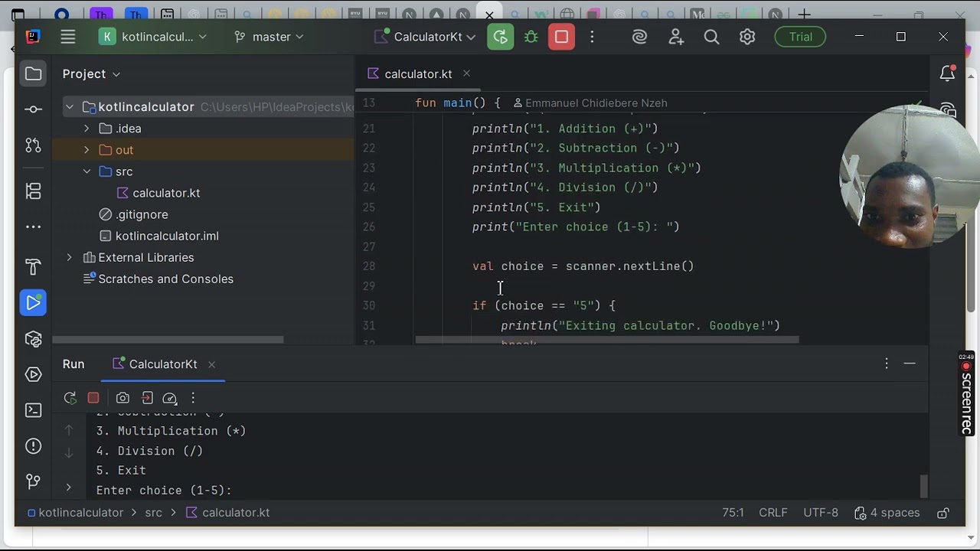Click the project tree horizontal scrollbar

tap(168, 340)
